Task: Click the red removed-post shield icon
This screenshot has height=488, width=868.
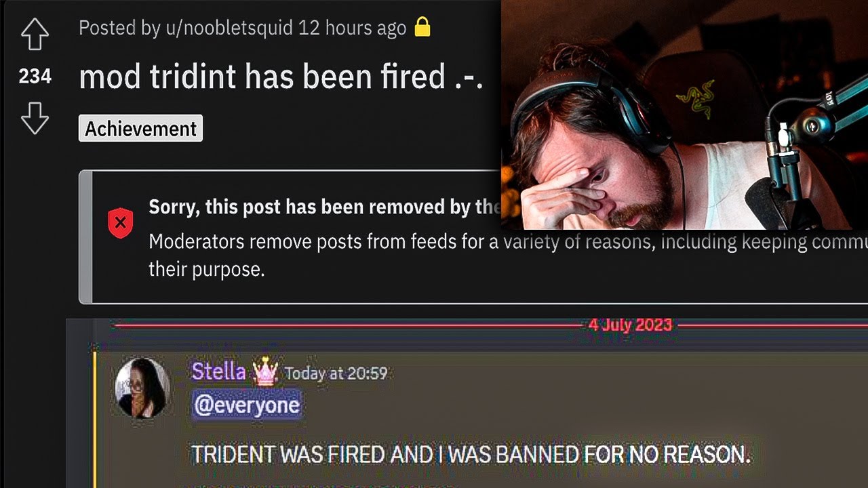Action: (x=121, y=222)
